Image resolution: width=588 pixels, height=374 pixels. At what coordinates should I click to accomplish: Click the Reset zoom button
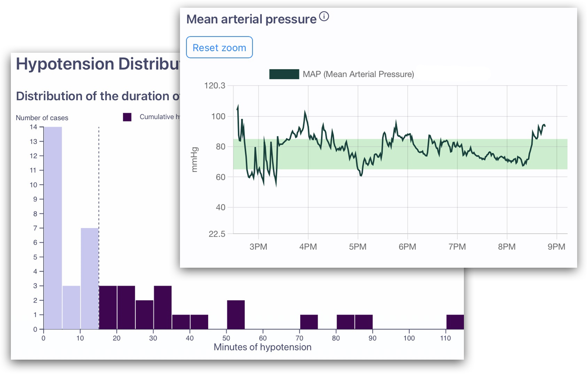click(x=220, y=47)
